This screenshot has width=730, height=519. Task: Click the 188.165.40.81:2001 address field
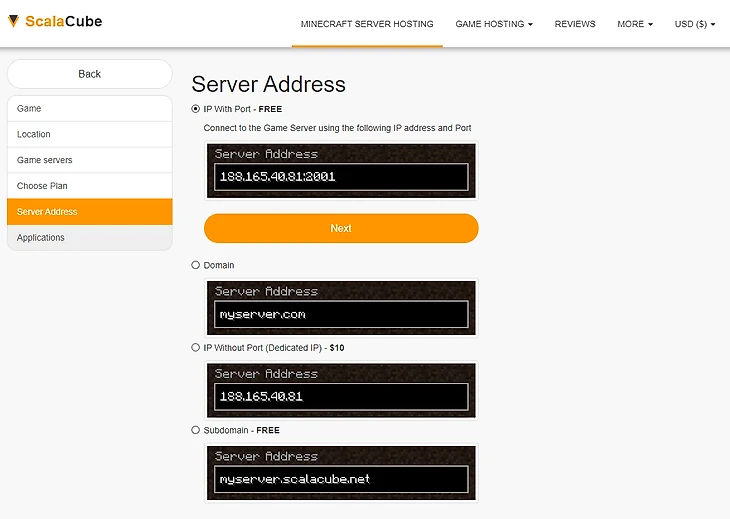click(x=341, y=177)
